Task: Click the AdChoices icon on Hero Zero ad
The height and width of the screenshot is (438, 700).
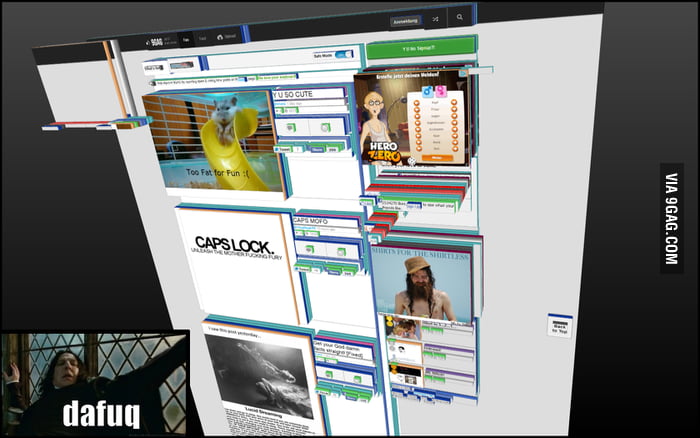Action: point(464,74)
